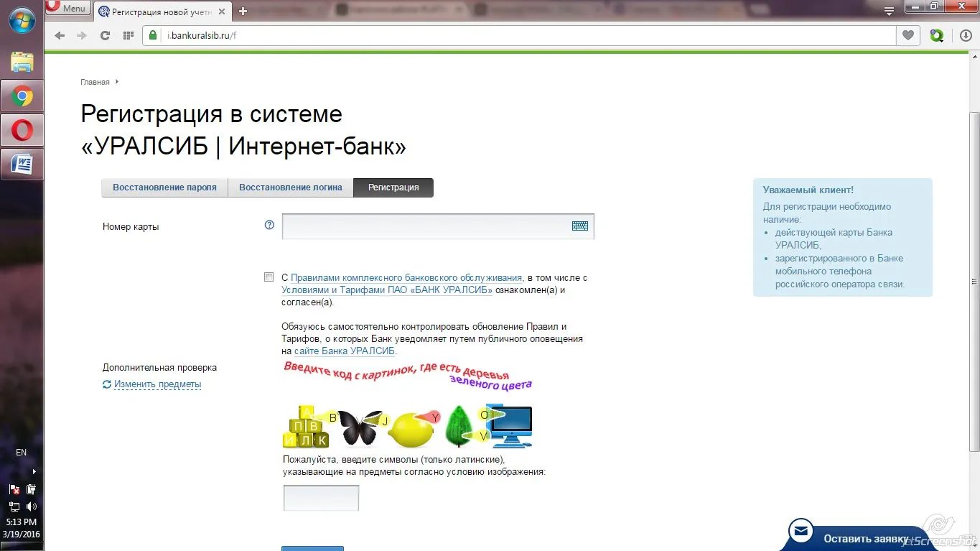Switch to the Opera taskbar icon
The width and height of the screenshot is (980, 551).
(22, 130)
